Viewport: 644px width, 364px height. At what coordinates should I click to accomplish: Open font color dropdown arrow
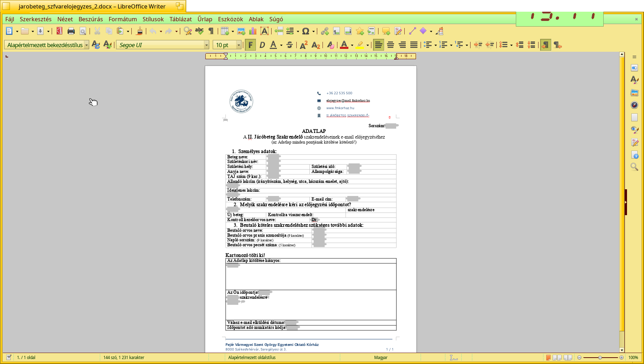point(352,45)
